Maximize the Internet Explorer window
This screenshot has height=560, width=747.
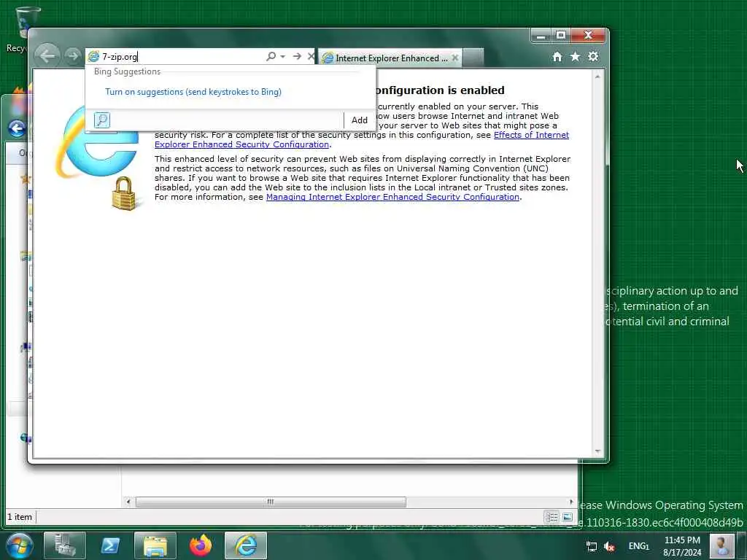tap(561, 36)
